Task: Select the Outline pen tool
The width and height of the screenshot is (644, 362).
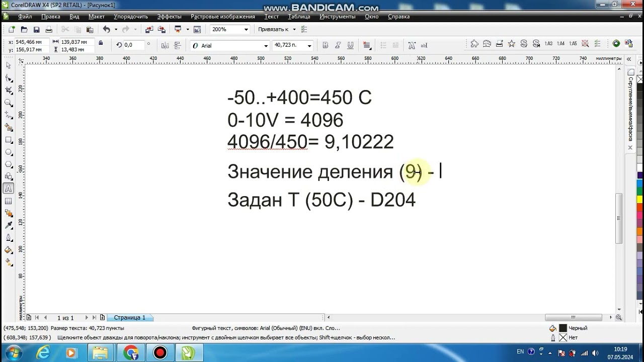Action: click(x=8, y=238)
